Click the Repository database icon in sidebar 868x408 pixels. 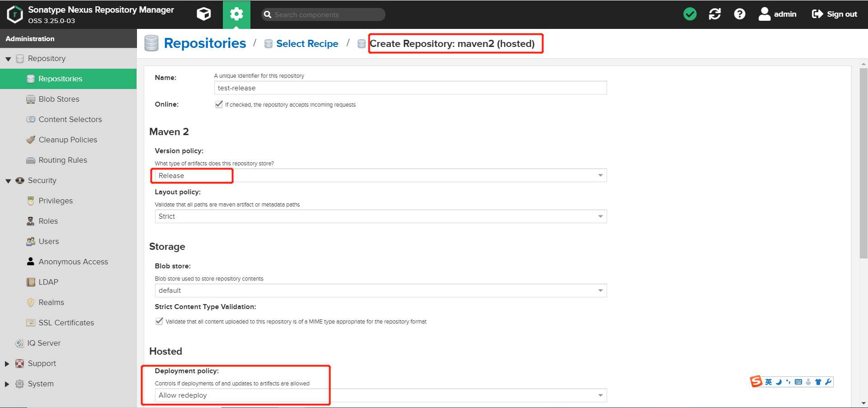tap(20, 58)
